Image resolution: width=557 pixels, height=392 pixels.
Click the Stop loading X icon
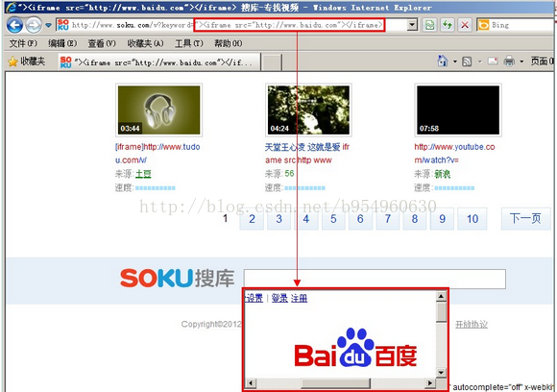(465, 25)
